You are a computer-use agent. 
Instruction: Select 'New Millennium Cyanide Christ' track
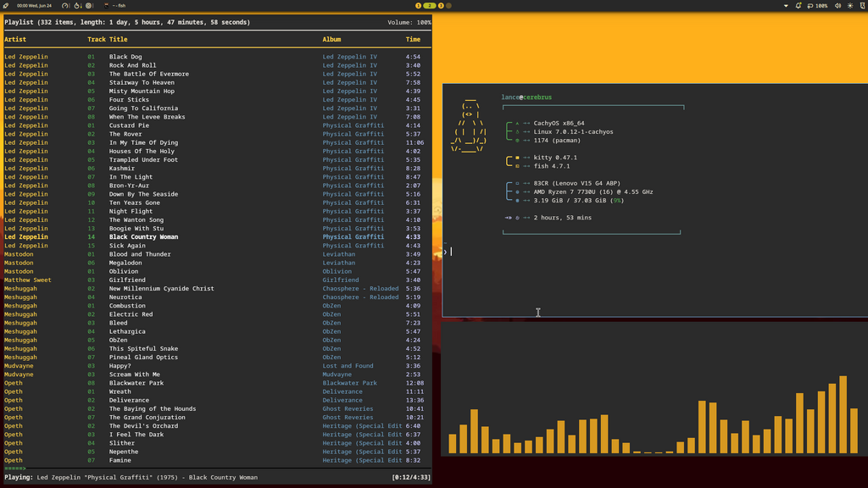(217, 288)
